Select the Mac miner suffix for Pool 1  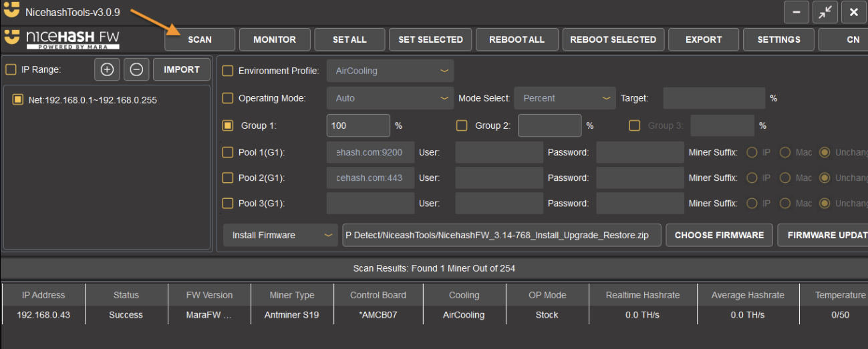click(786, 153)
